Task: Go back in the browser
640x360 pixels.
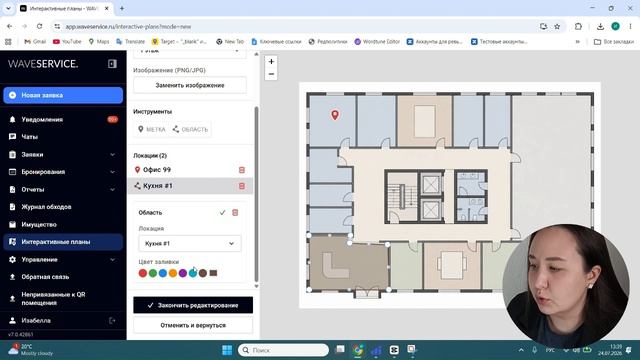Action: pyautogui.click(x=9, y=26)
